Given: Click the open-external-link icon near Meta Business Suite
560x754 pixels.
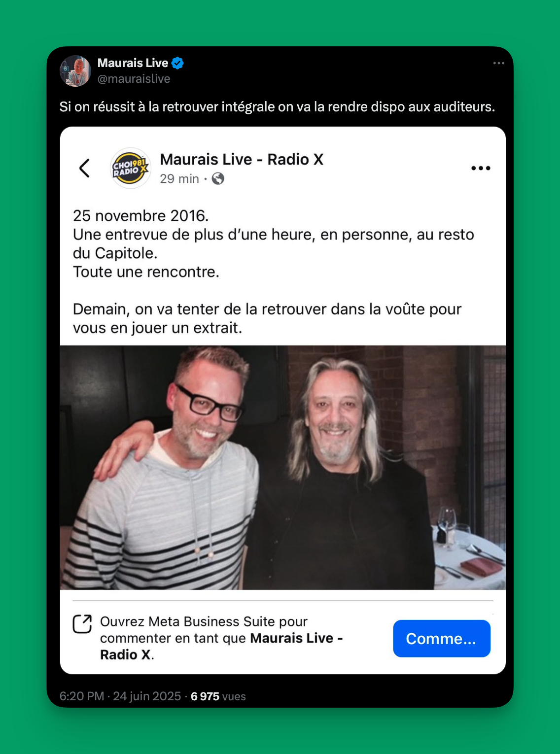Looking at the screenshot, I should click(82, 623).
